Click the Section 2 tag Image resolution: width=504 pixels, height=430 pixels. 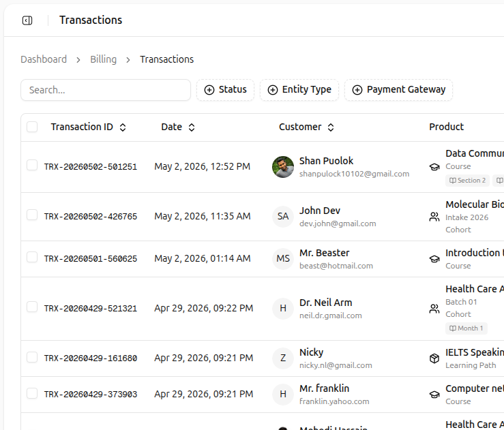coord(467,181)
